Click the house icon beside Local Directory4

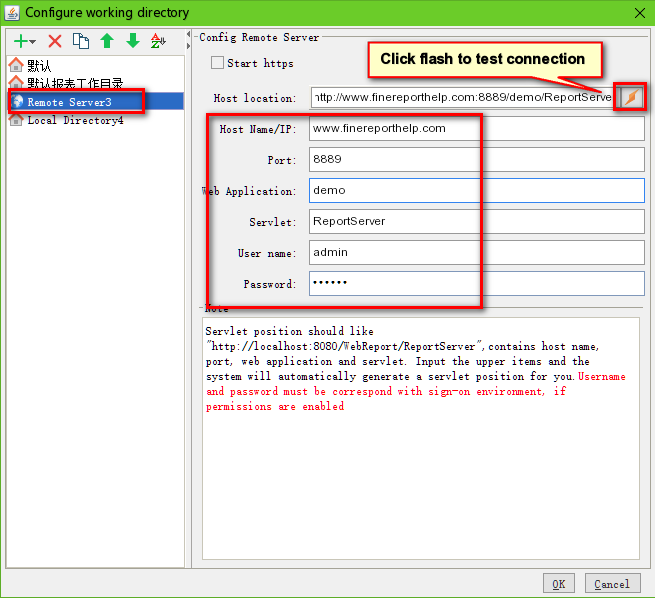tap(16, 120)
